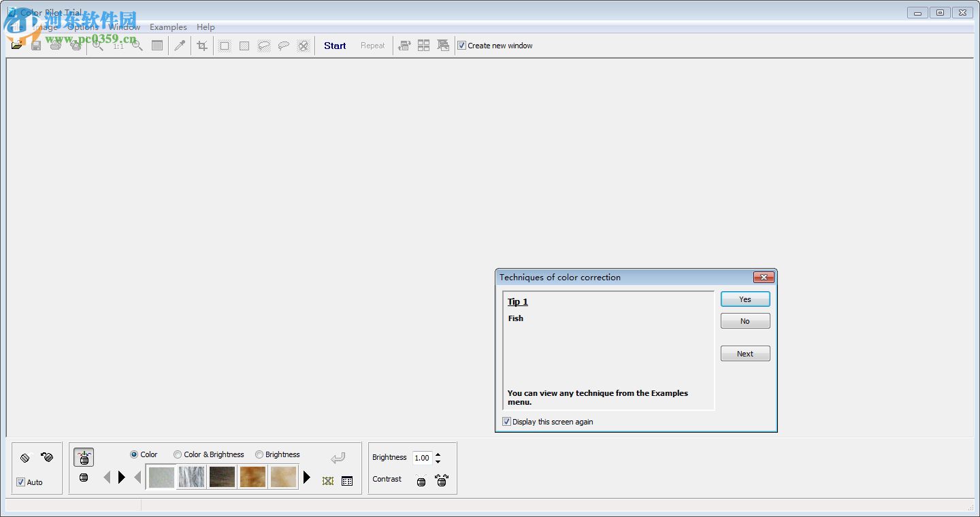The width and height of the screenshot is (980, 517).
Task: Click the gray return arrow icon
Action: coord(338,458)
